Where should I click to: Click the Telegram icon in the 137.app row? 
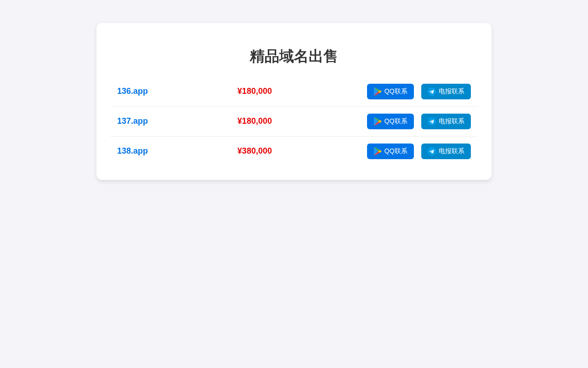432,121
